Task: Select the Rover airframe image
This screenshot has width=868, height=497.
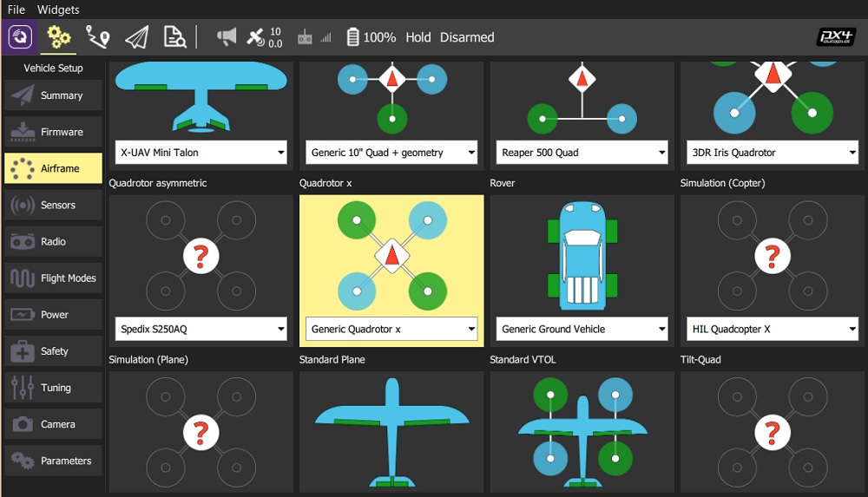Action: (x=582, y=256)
